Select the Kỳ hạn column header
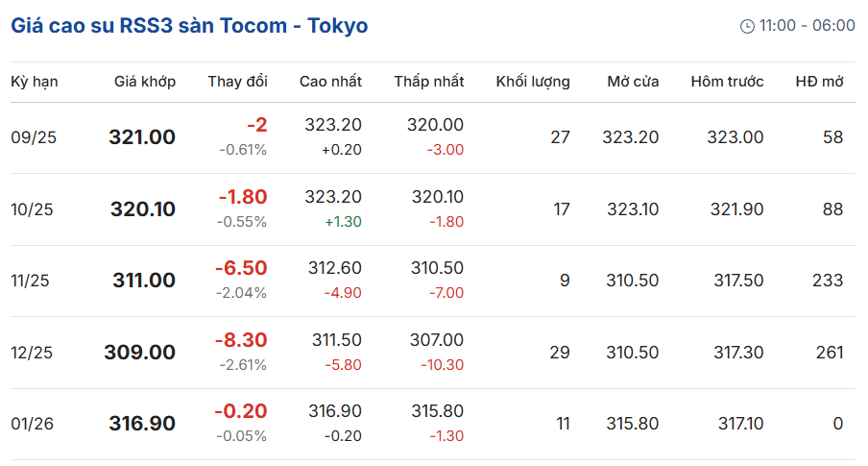This screenshot has width=868, height=466. (x=35, y=82)
